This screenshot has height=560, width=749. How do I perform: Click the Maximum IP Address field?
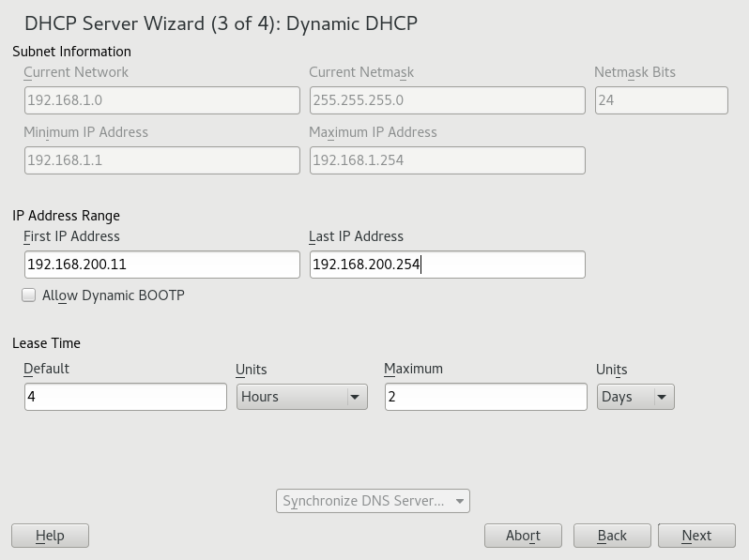point(447,160)
